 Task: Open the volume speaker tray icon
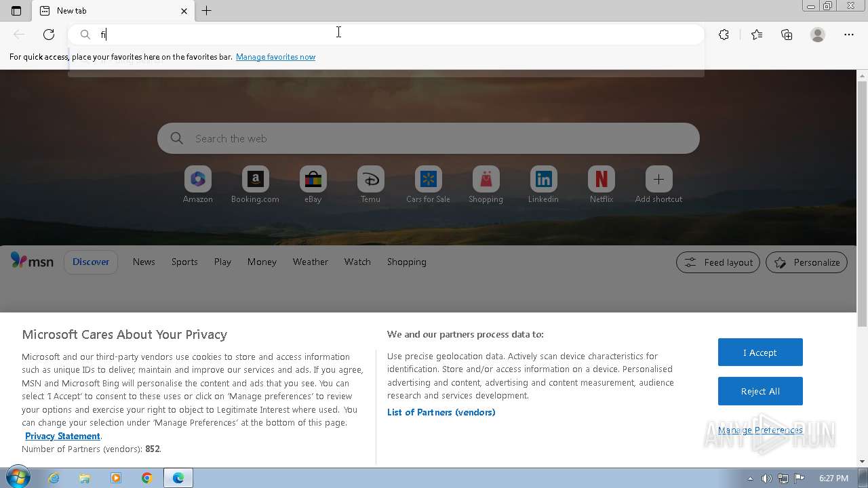tap(766, 479)
